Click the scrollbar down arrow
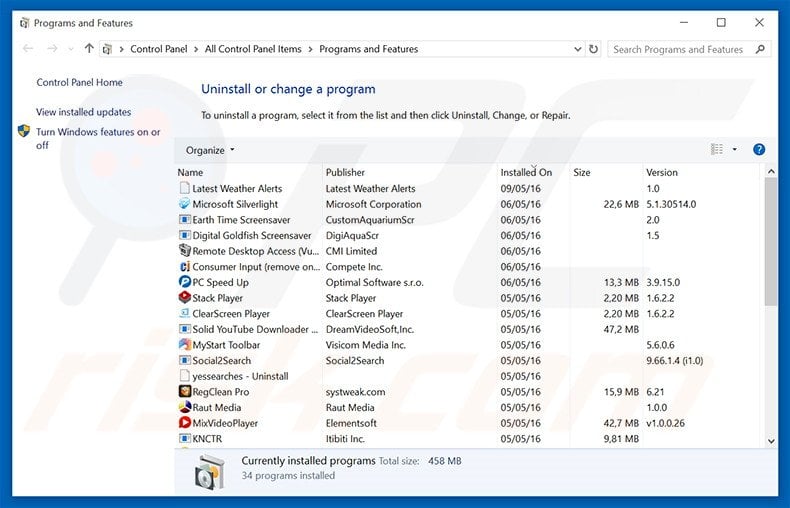The height and width of the screenshot is (508, 790). [771, 441]
